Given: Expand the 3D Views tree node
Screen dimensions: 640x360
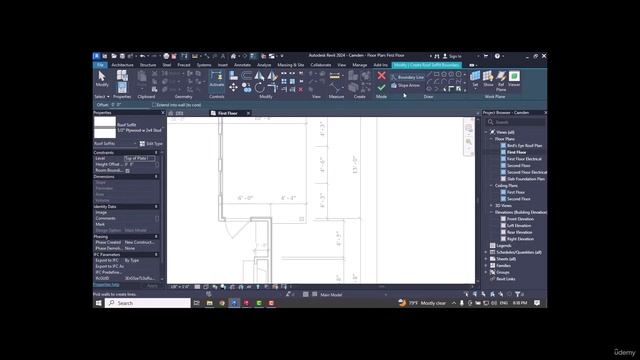Looking at the screenshot, I should point(491,206).
